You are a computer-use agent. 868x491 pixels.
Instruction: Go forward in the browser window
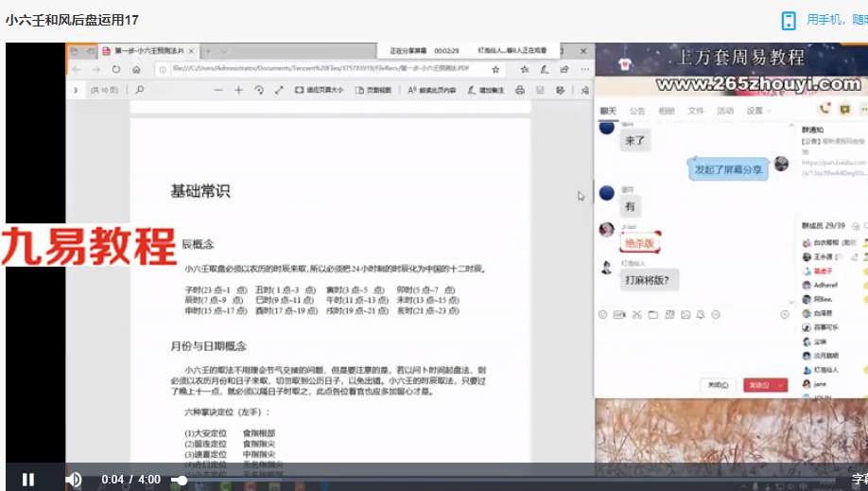[96, 69]
